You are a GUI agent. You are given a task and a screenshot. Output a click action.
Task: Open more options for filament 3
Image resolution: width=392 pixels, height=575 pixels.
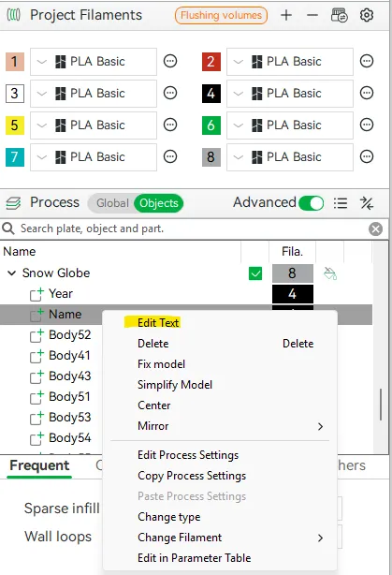[170, 93]
